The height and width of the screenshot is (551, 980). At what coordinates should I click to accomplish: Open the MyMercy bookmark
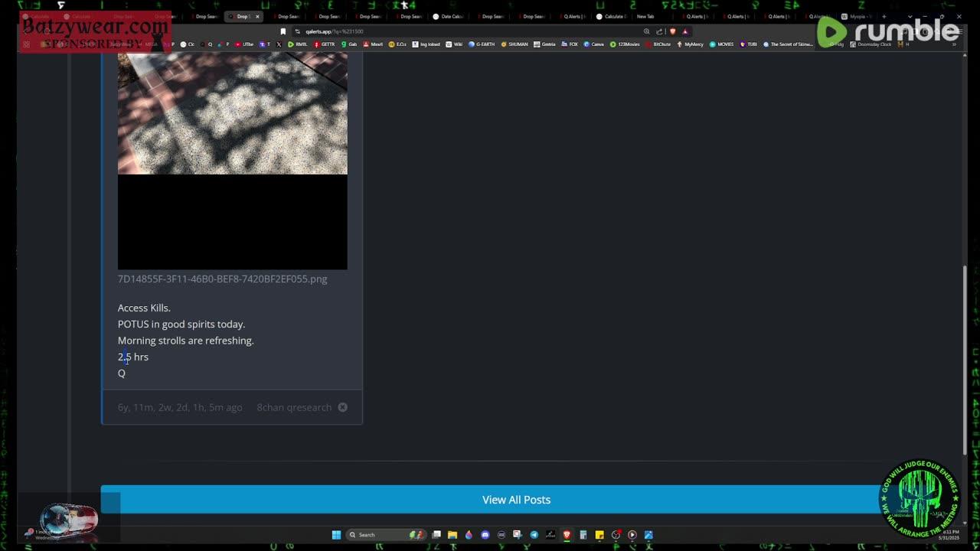[690, 44]
